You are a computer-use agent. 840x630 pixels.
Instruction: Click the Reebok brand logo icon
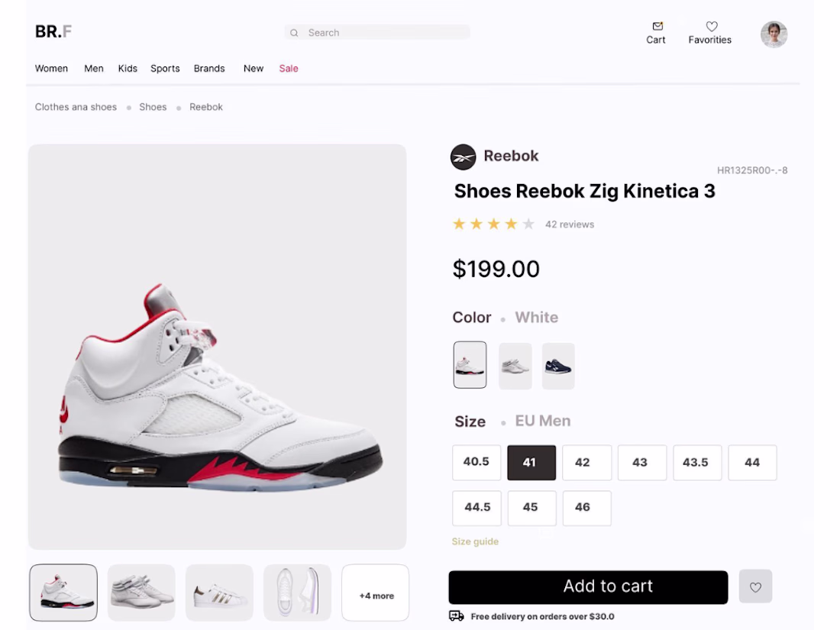click(464, 157)
